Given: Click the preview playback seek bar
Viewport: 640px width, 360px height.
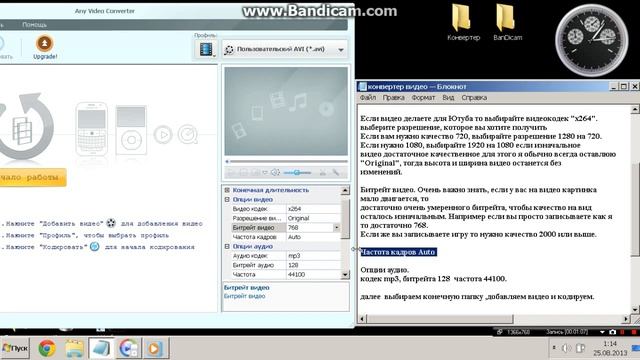Looking at the screenshot, I should coord(287,162).
